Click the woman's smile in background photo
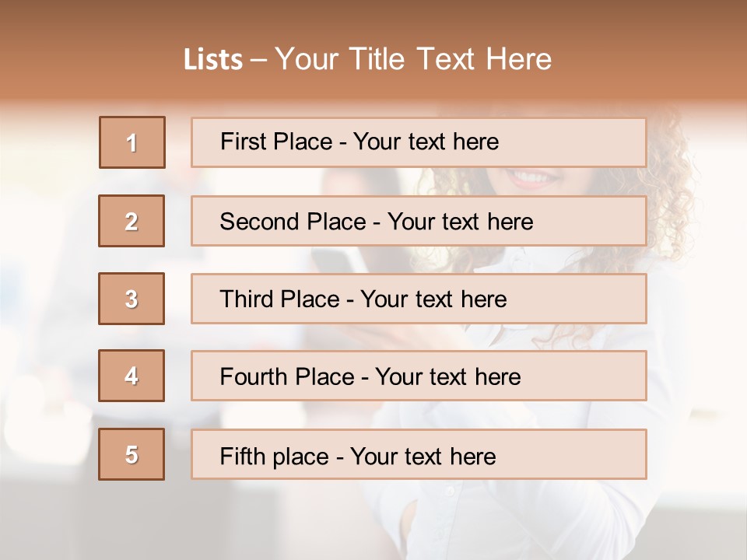 pos(532,179)
